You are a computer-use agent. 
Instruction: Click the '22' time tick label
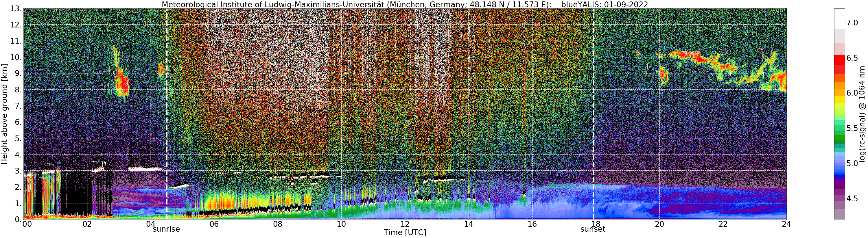(x=723, y=224)
